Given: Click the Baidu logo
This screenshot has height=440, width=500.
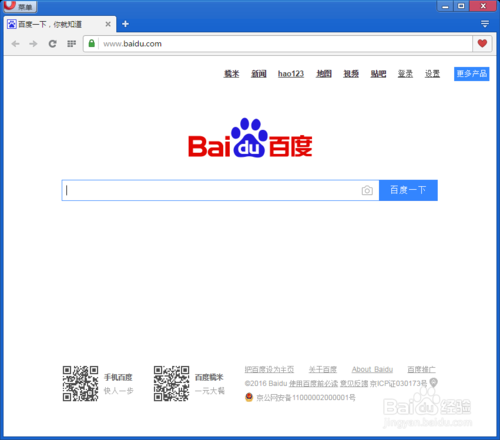Looking at the screenshot, I should pos(250,138).
